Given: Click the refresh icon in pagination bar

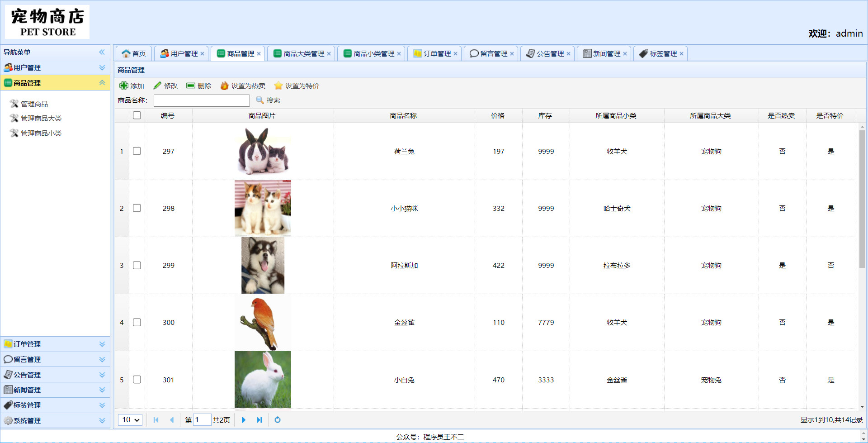Looking at the screenshot, I should [278, 420].
